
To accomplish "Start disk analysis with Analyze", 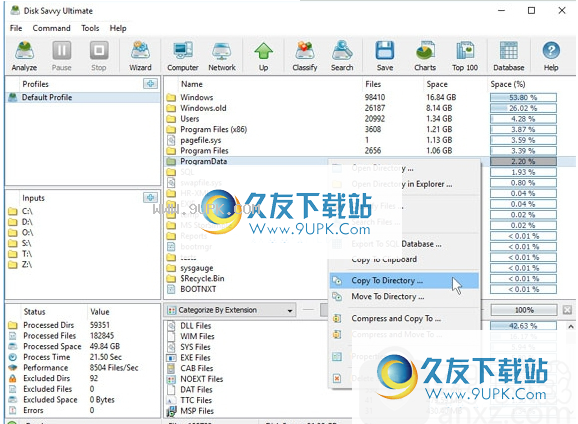I will [24, 56].
